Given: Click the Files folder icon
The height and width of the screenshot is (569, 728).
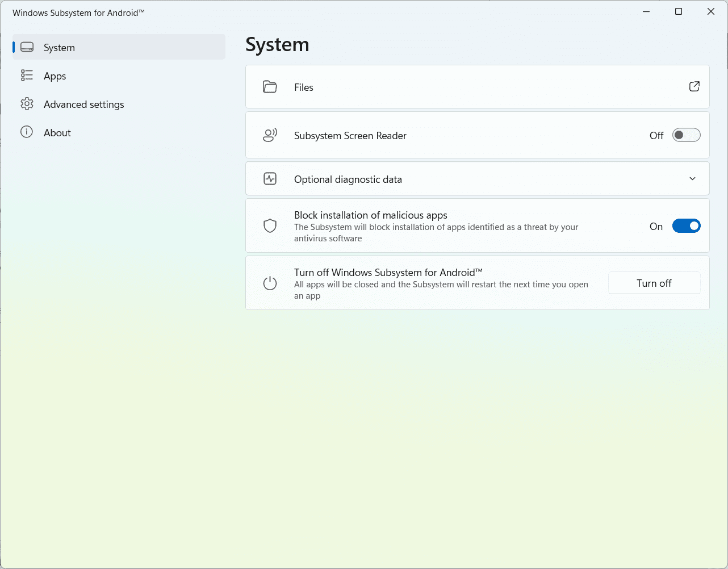Looking at the screenshot, I should click(270, 87).
